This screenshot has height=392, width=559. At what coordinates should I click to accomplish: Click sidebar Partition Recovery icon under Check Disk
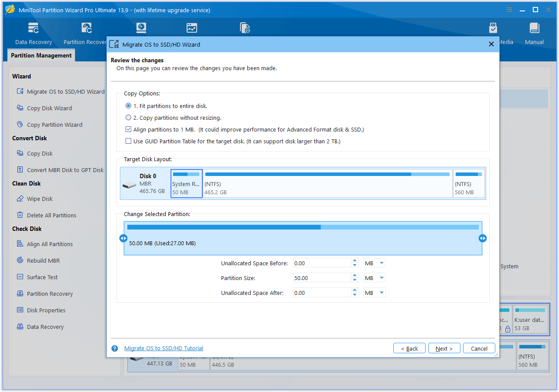click(20, 294)
